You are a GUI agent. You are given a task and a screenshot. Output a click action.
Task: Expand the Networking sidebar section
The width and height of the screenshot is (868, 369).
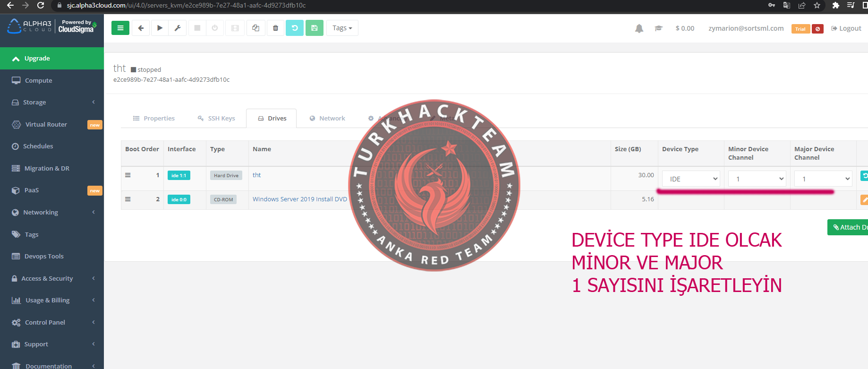[x=52, y=212]
